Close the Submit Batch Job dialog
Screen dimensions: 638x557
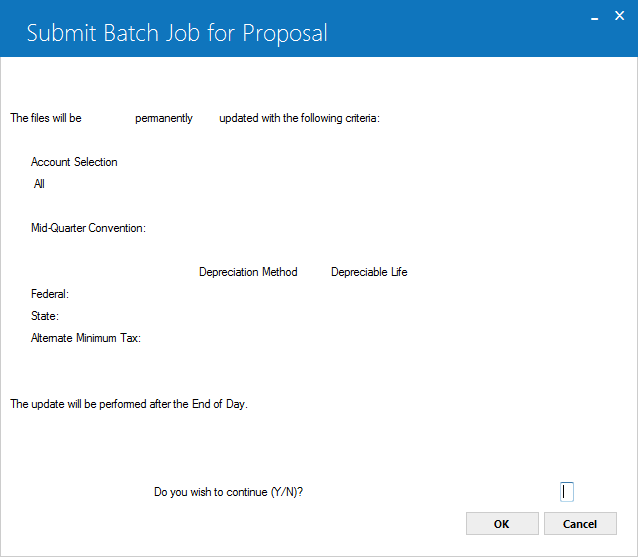click(x=619, y=16)
